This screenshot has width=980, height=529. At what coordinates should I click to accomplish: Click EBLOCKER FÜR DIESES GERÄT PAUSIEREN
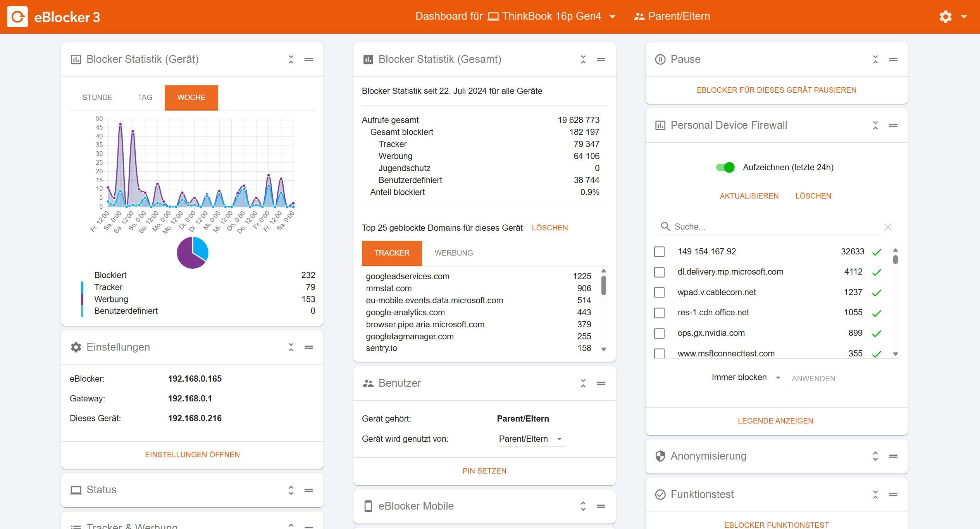(776, 90)
